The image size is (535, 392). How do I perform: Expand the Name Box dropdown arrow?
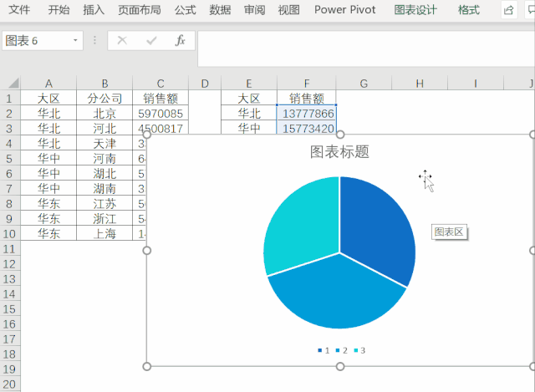(75, 41)
